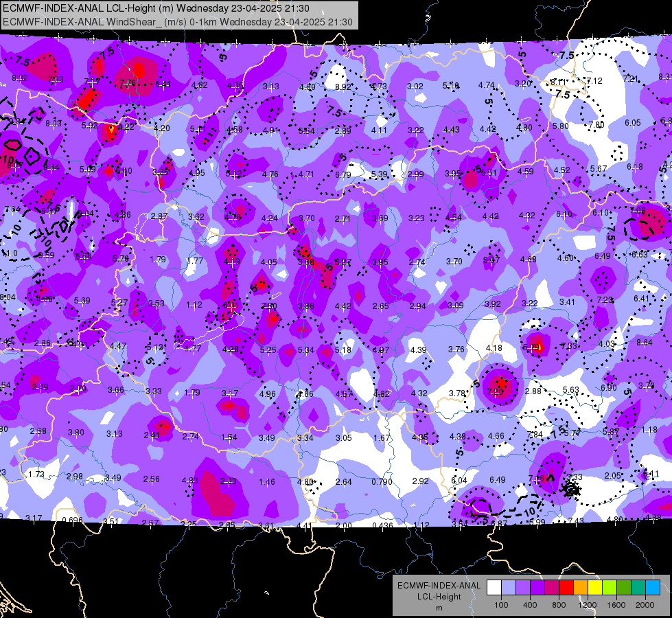This screenshot has height=618, width=672.
Task: Click the WindShear 0-1km title line
Action: tap(177, 22)
